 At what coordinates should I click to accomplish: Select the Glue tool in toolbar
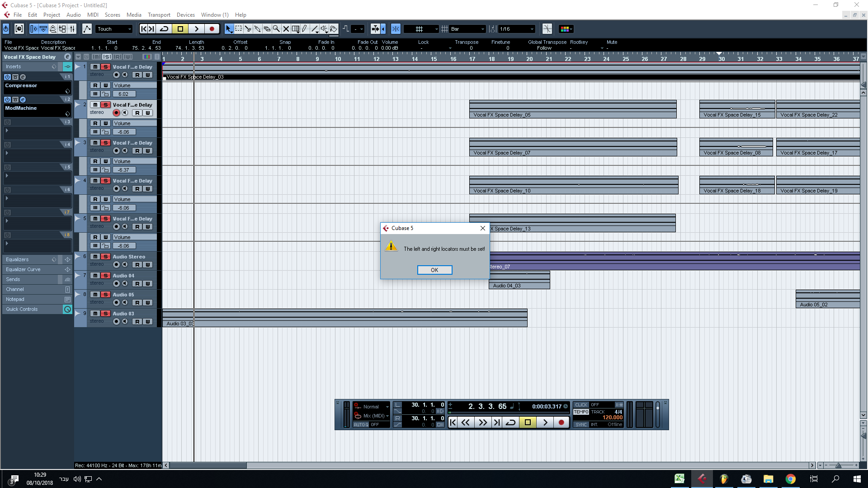click(257, 29)
